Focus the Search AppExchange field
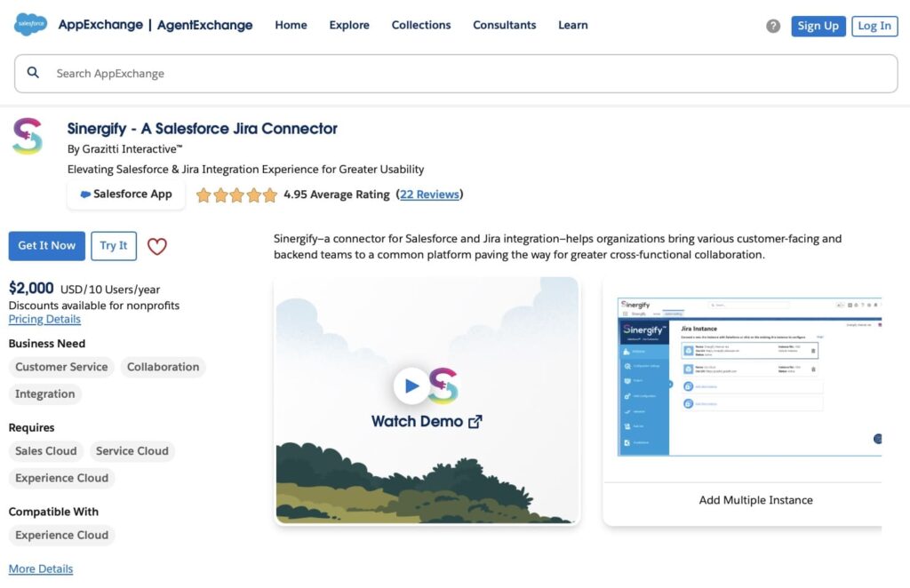This screenshot has width=910, height=588. (x=456, y=74)
